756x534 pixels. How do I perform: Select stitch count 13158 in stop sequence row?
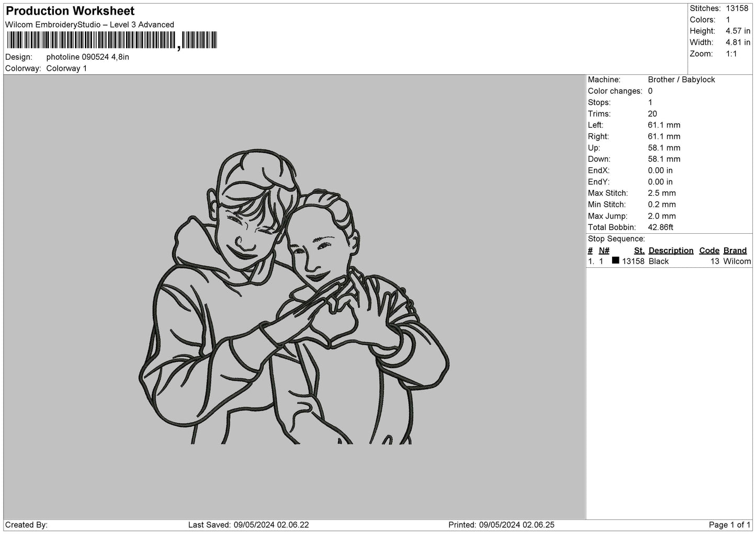[633, 262]
